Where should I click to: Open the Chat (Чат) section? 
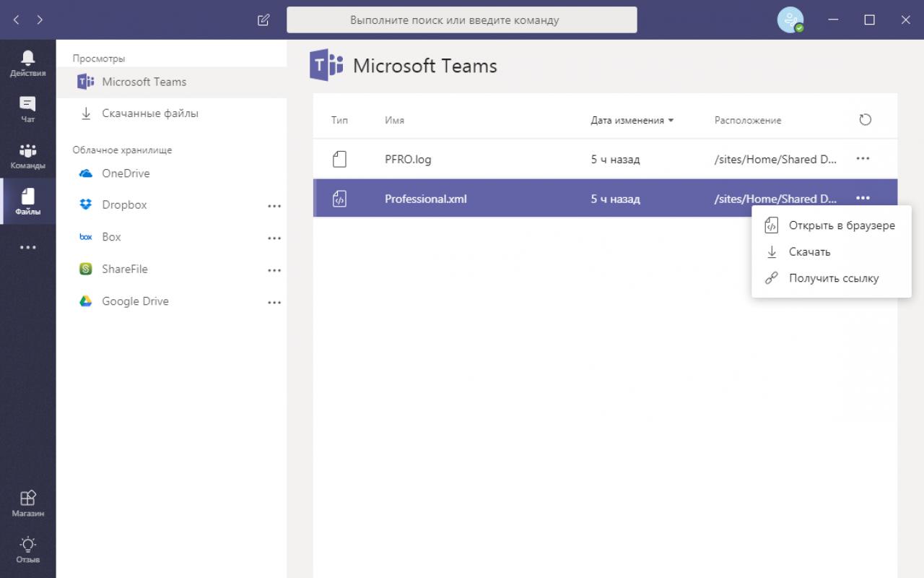tap(28, 110)
